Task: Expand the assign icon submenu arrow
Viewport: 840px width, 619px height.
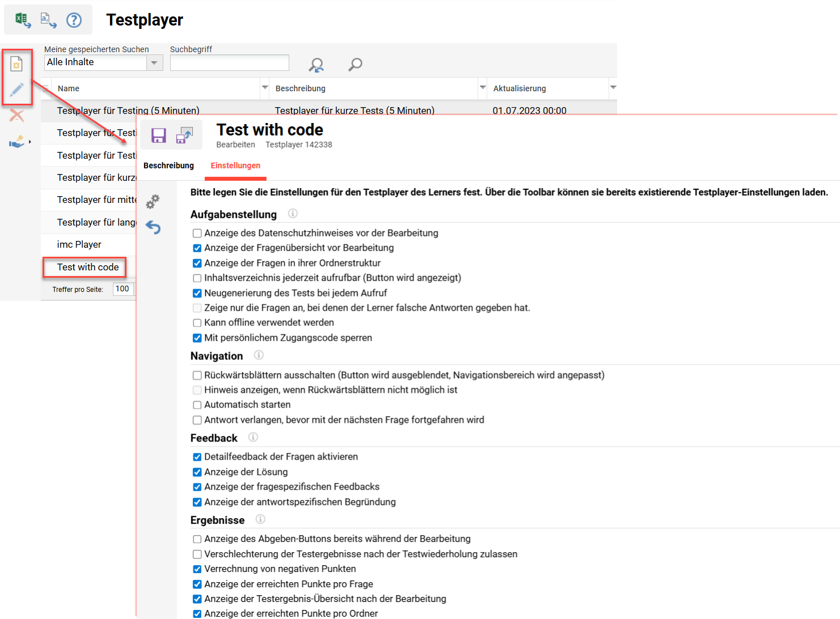Action: tap(29, 142)
